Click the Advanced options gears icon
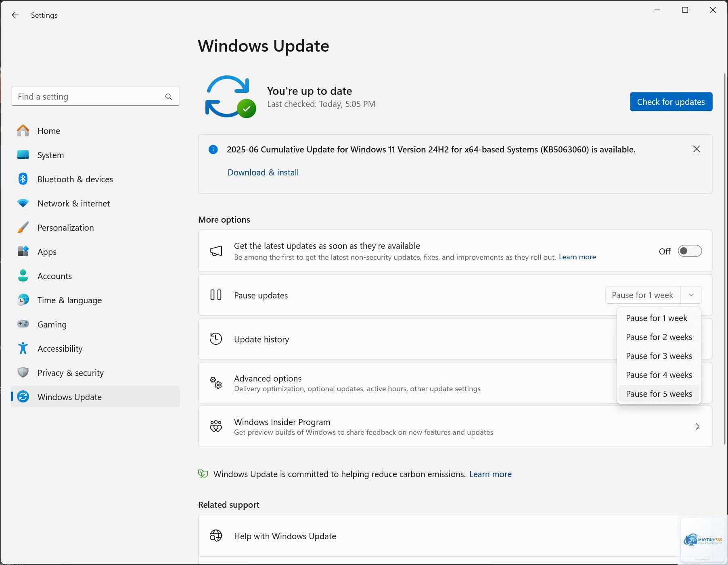728x565 pixels. click(216, 383)
